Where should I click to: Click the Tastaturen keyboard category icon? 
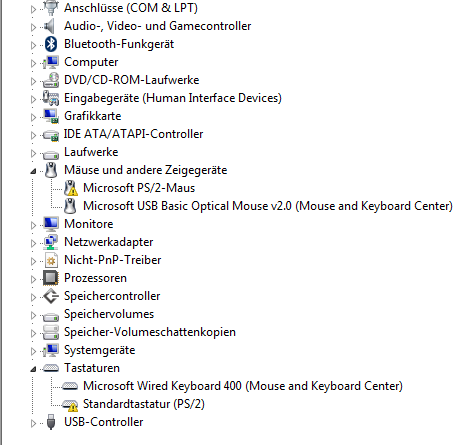(51, 368)
